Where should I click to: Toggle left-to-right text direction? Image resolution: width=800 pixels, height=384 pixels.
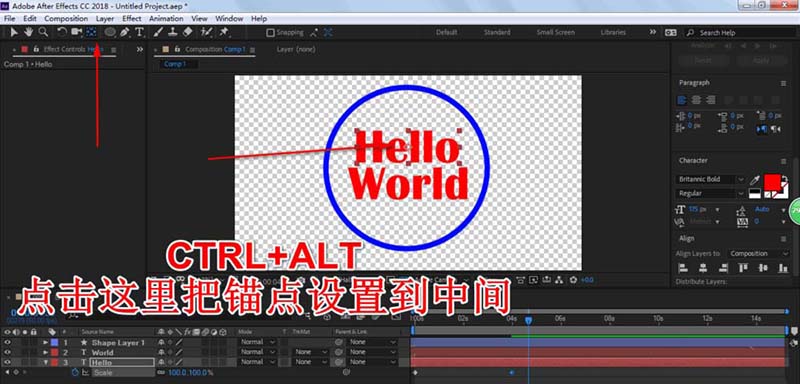pyautogui.click(x=762, y=129)
